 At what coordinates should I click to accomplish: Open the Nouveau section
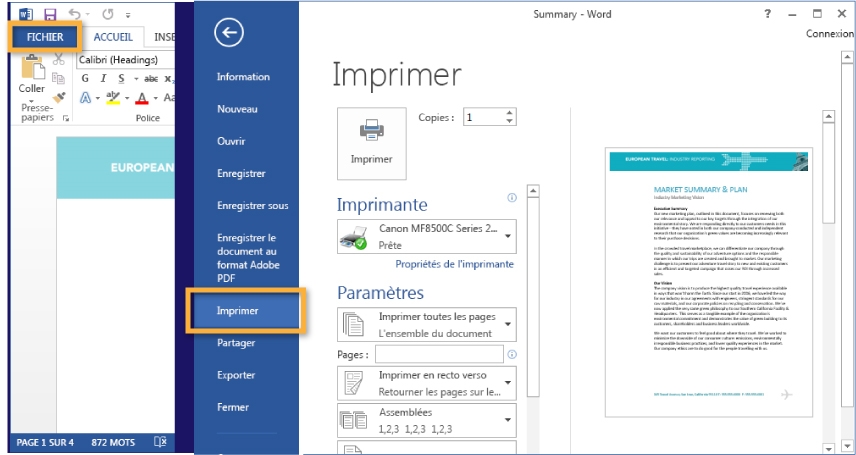pyautogui.click(x=237, y=109)
